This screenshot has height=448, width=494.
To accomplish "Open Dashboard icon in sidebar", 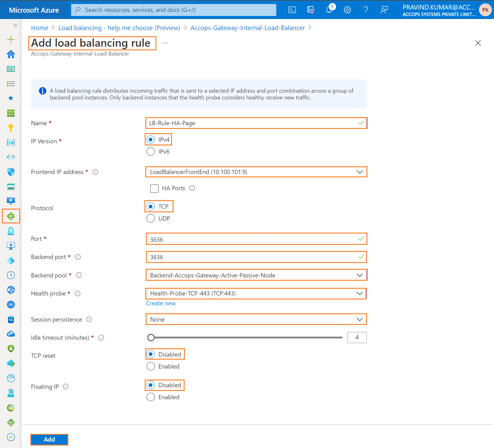I will [x=11, y=69].
